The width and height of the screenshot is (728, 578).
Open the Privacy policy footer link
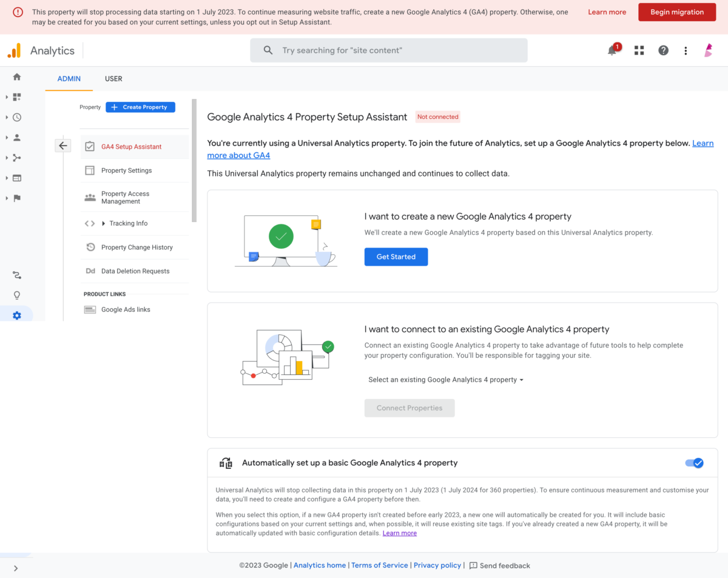[437, 565]
